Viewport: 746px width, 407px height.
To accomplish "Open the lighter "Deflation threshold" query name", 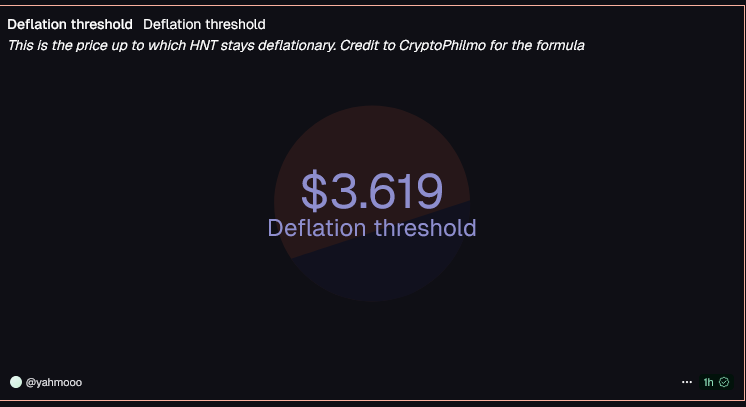I will point(204,24).
